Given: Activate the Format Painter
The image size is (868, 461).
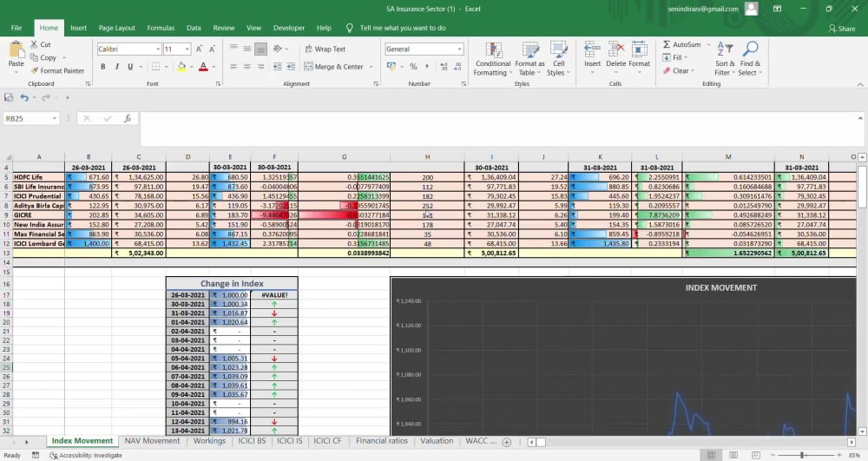Looking at the screenshot, I should (x=57, y=71).
